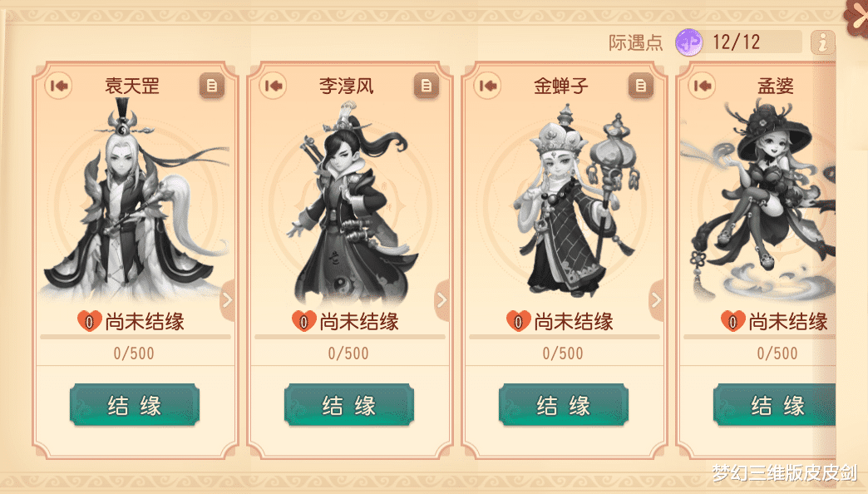Expand the side arrow on 金蝉子 card
This screenshot has height=494, width=868.
coord(656,300)
